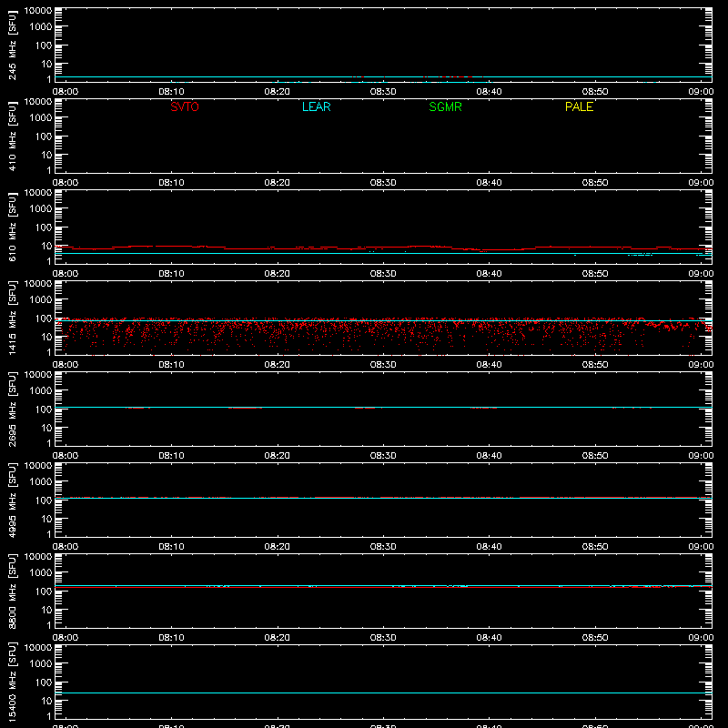This screenshot has height=728, width=728.
Task: Click the 10 tick on 1415 MHz axis
Action: (47, 337)
